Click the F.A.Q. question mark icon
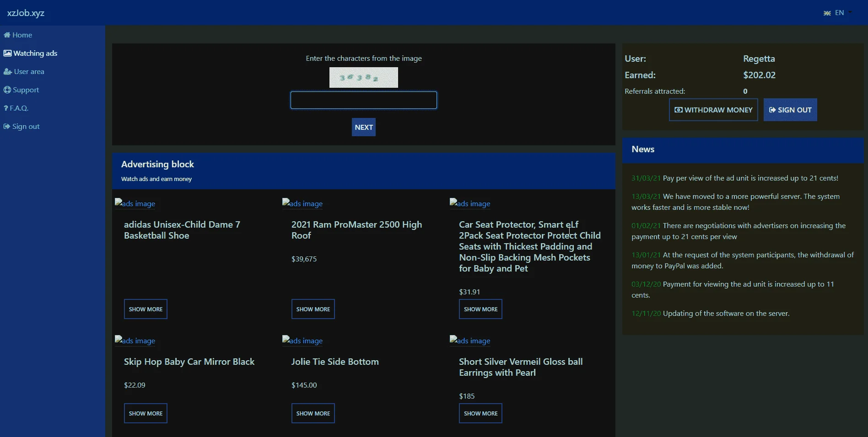 tap(6, 108)
